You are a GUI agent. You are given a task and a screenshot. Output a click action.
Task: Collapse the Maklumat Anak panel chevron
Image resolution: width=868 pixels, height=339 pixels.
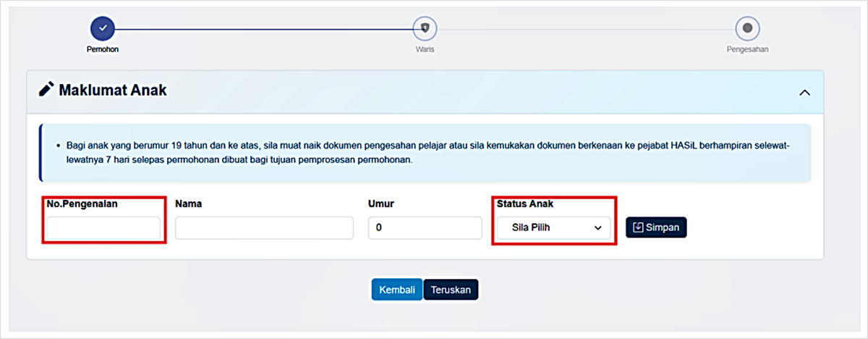[x=804, y=93]
